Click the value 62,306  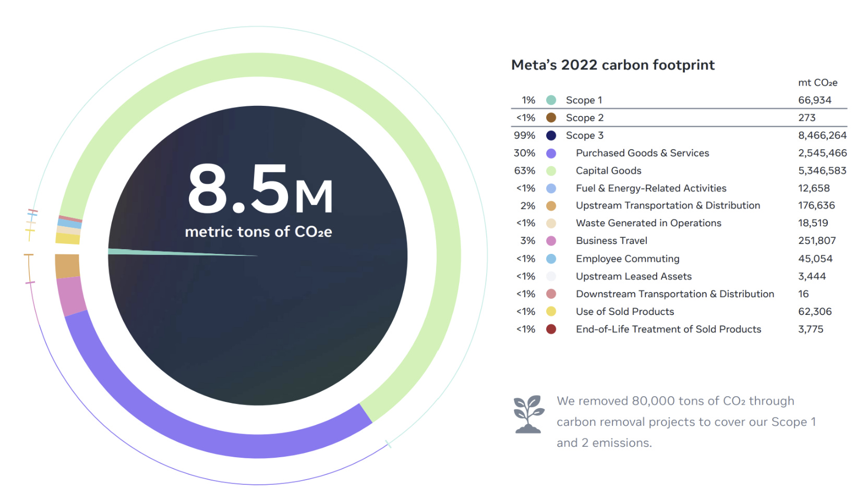coord(815,312)
